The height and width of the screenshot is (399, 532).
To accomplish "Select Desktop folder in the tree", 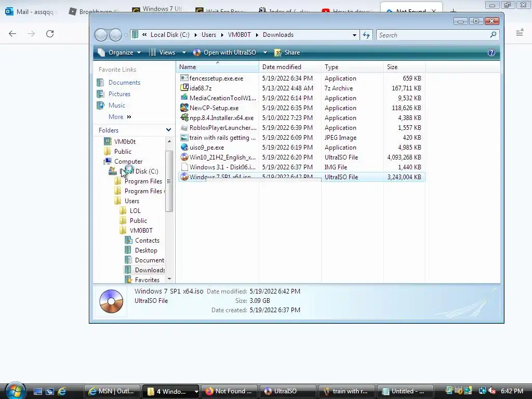I will pos(146,250).
